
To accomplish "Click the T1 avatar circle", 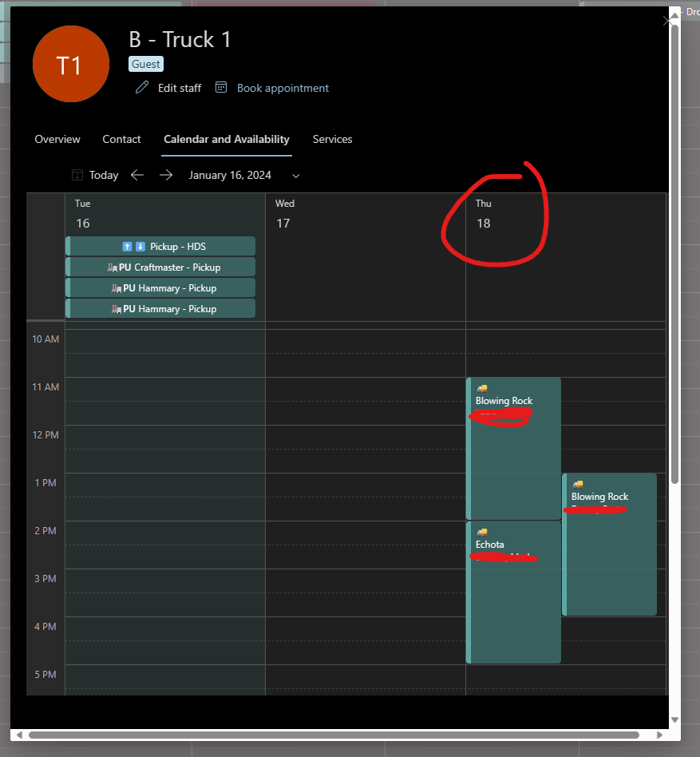I will pos(70,64).
